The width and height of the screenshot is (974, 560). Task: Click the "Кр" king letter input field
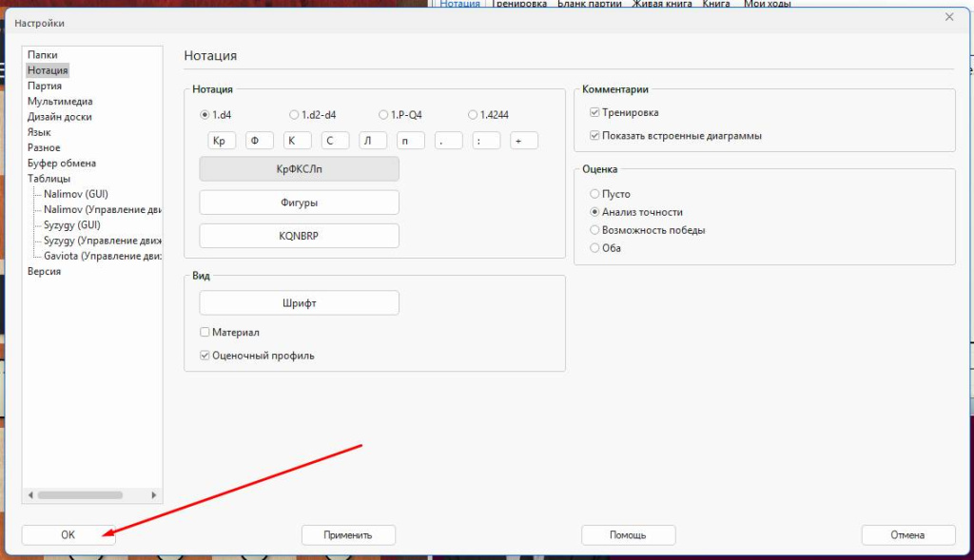click(221, 140)
